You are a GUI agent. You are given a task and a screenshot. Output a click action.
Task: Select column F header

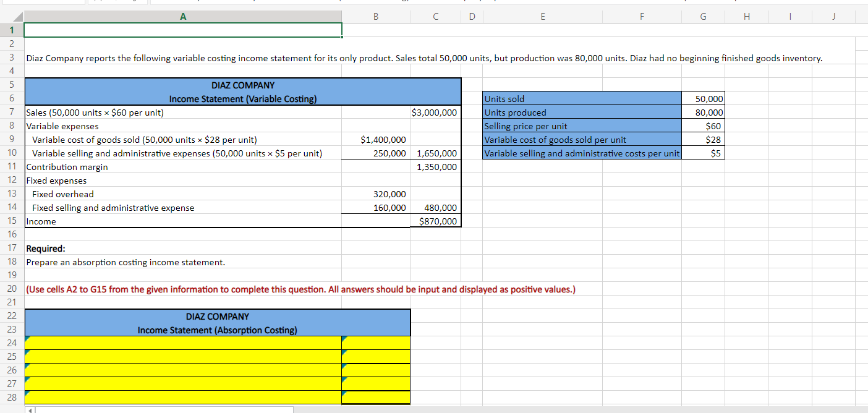point(642,17)
